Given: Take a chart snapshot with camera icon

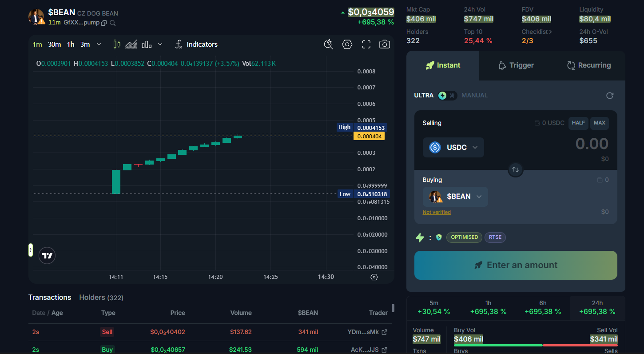Looking at the screenshot, I should (x=385, y=44).
